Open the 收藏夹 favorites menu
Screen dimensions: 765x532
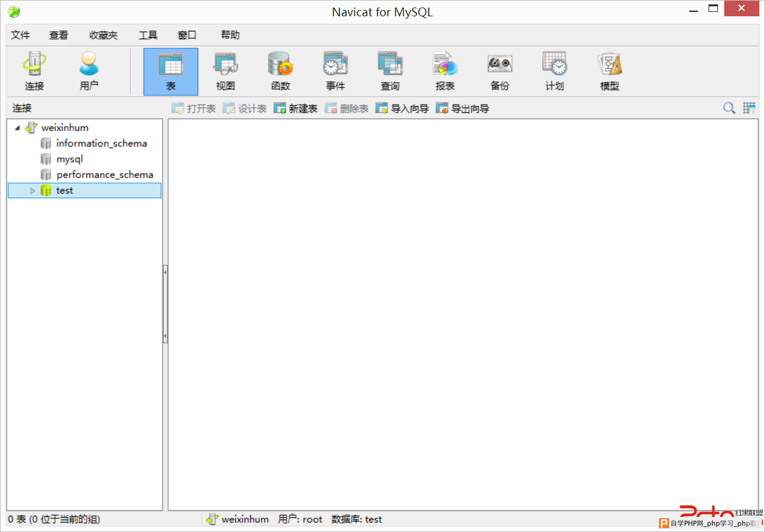103,35
